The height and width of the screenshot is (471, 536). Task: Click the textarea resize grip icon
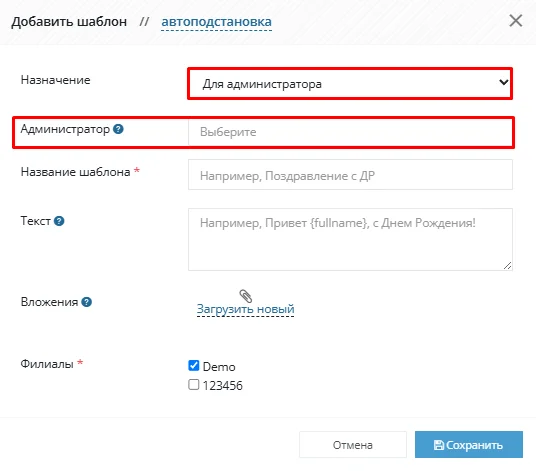pos(507,266)
